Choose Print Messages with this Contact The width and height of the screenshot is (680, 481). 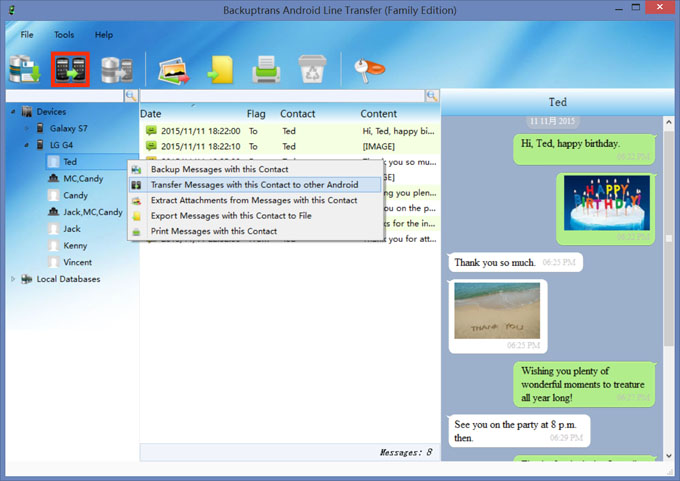click(x=255, y=231)
